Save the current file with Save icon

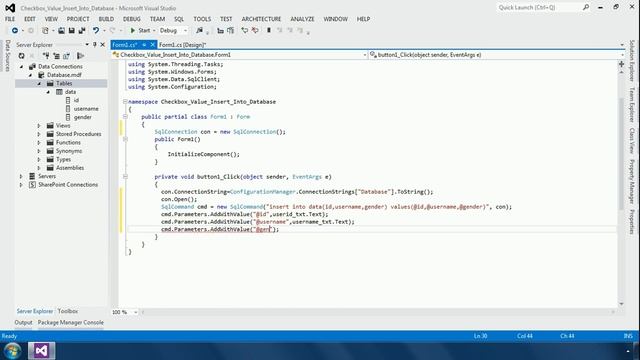click(71, 31)
